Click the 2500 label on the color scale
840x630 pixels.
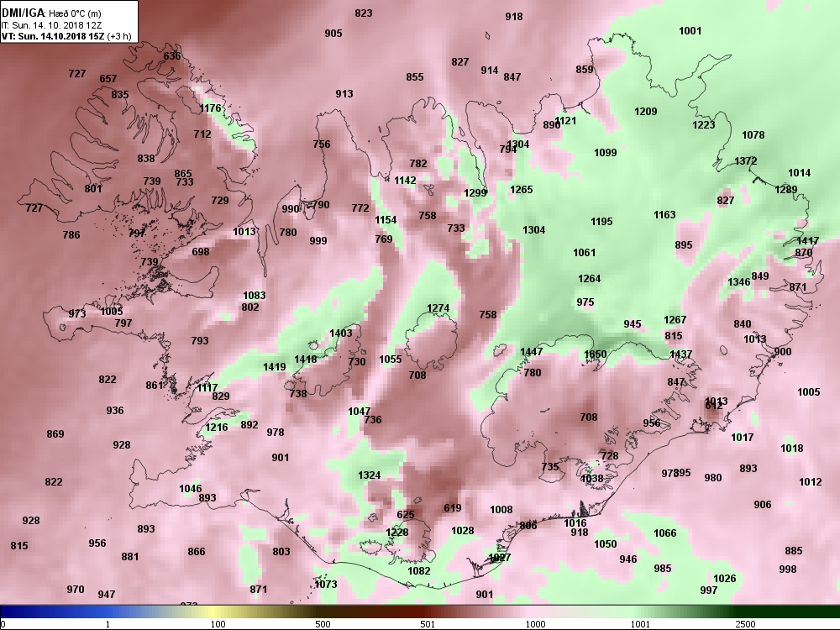pos(745,624)
